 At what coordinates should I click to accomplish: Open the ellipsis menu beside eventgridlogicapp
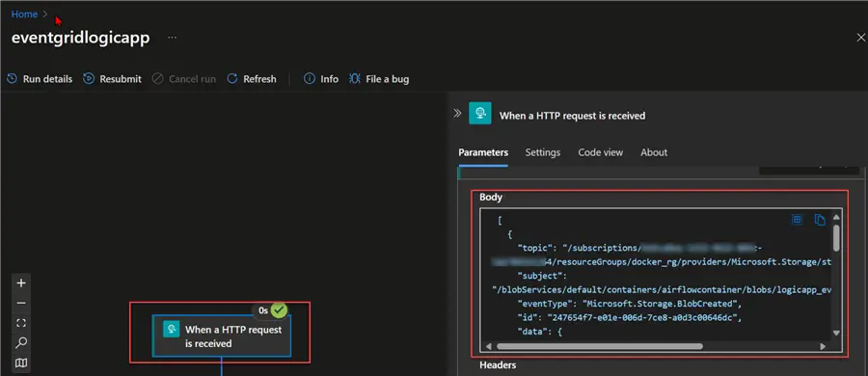coord(173,38)
